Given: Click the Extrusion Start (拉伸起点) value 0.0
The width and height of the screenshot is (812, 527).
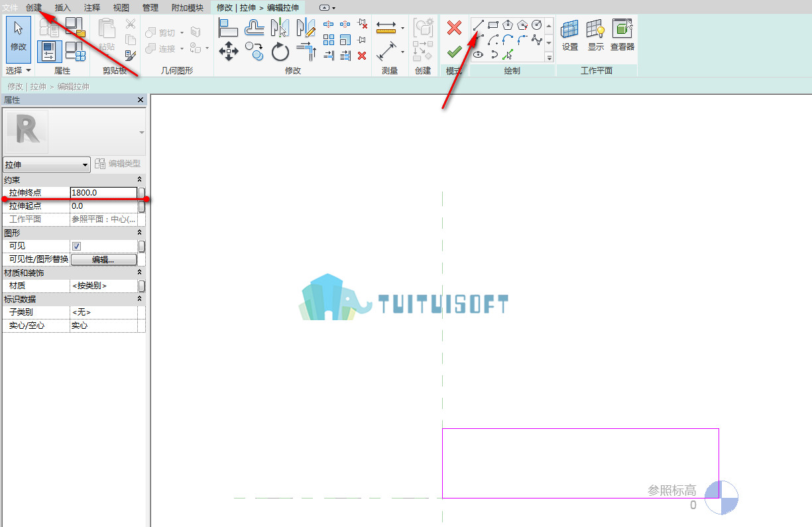Looking at the screenshot, I should [103, 206].
